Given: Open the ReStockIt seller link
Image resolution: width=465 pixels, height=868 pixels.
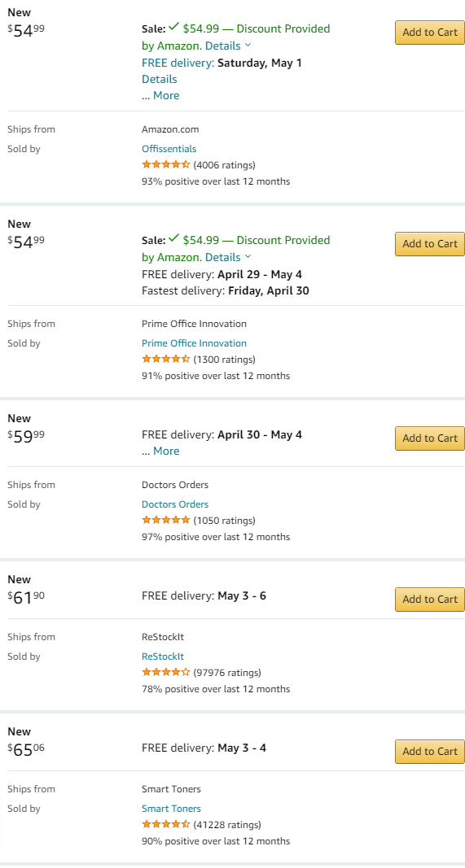Looking at the screenshot, I should point(163,656).
